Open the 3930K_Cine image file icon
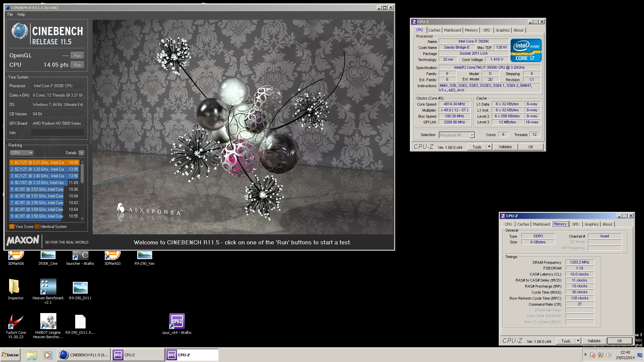 pos(48,258)
